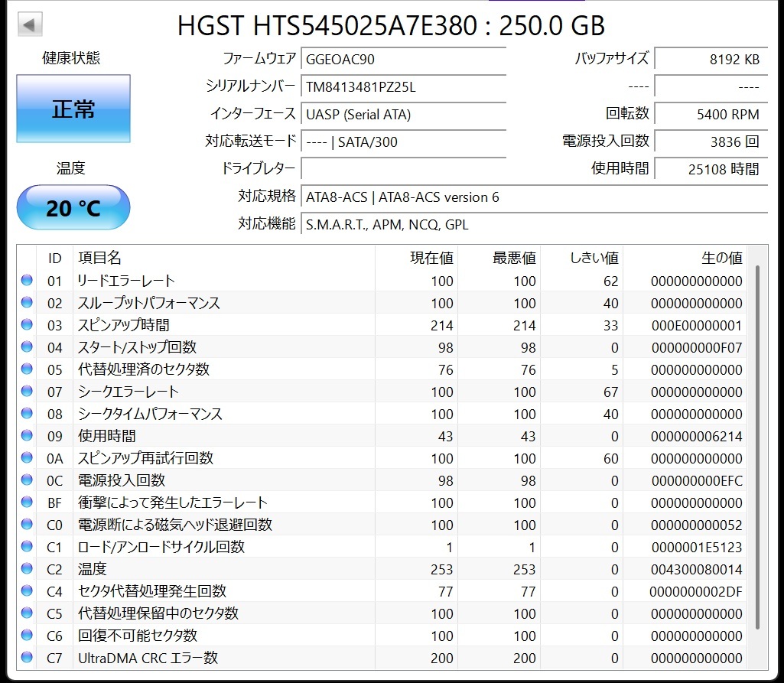This screenshot has height=683, width=784.
Task: Select the 電源断による磁気ヘッド退避回数 row name
Action: point(175,525)
